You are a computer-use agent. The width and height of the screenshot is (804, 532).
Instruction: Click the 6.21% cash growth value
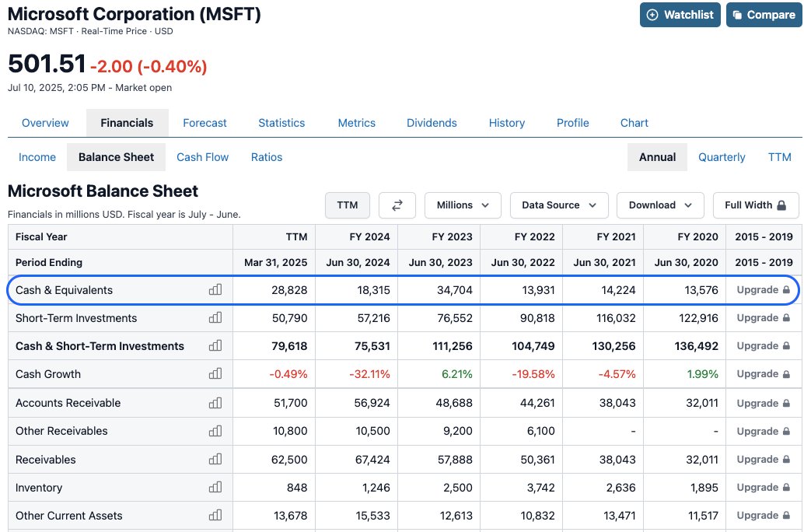point(457,374)
